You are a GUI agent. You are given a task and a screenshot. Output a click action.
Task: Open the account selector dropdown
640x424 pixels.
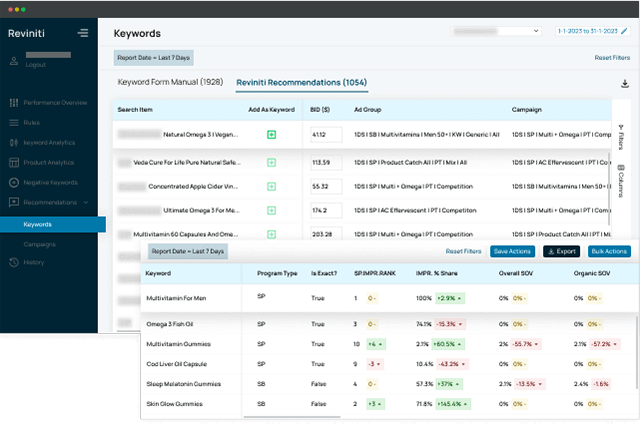pos(496,31)
